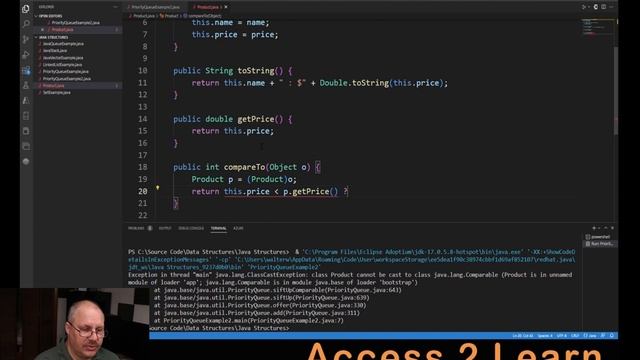Click Product.java breadcrumb segment
640x360 pixels.
pyautogui.click(x=143, y=16)
